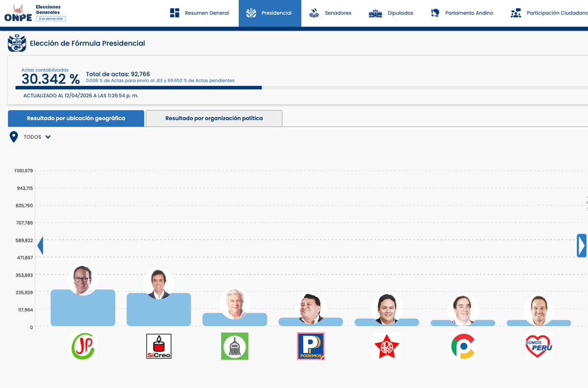Viewport: 588px width, 388px height.
Task: Select the multicolor C-shaped party logo
Action: [463, 346]
